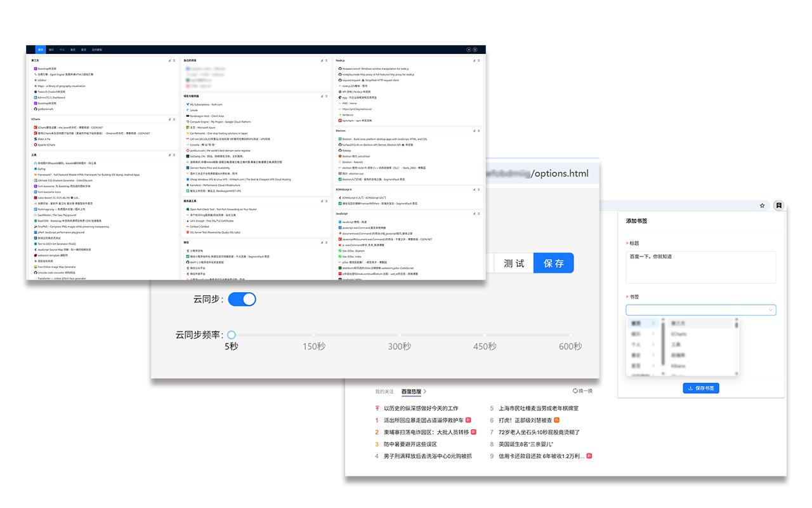Open the 72岁老人坐石头10秒屁股竟烫糊了 headline

click(539, 432)
